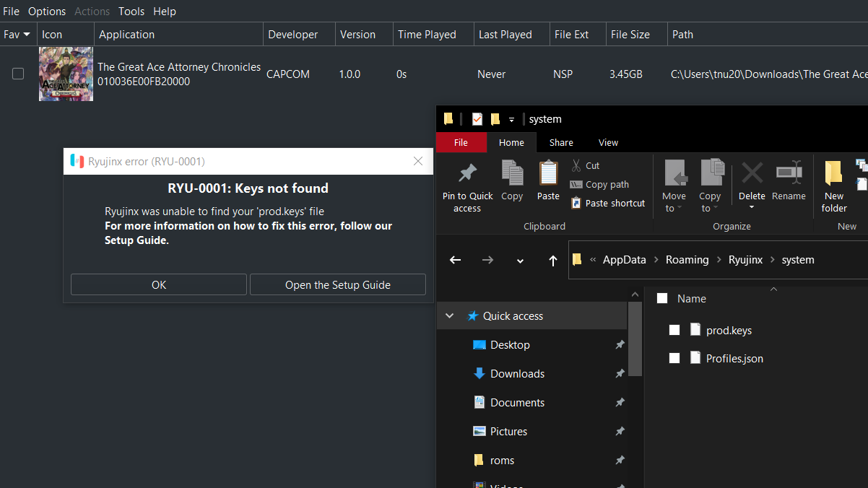The width and height of the screenshot is (868, 488).
Task: Click the New folder icon
Action: point(833,174)
